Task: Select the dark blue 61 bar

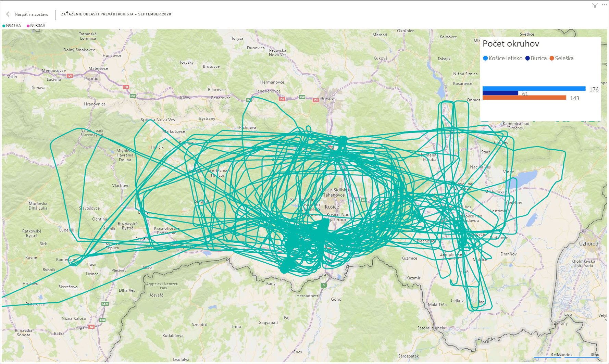Action: 500,93
